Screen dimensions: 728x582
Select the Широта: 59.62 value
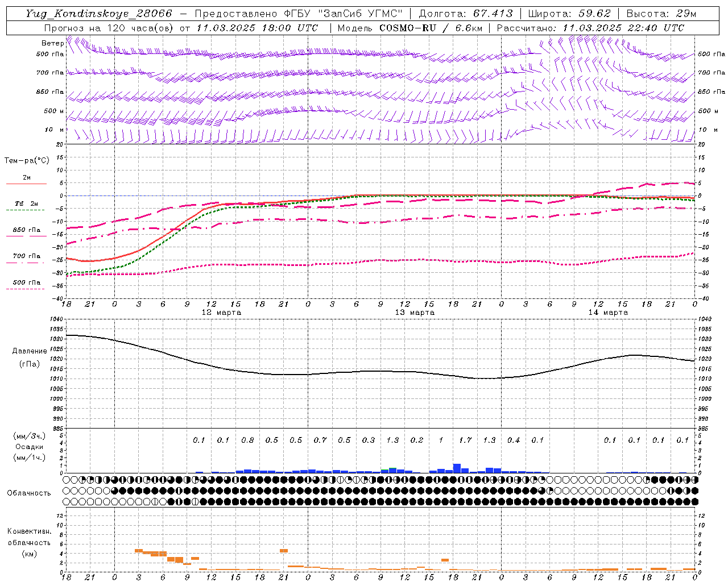[569, 14]
